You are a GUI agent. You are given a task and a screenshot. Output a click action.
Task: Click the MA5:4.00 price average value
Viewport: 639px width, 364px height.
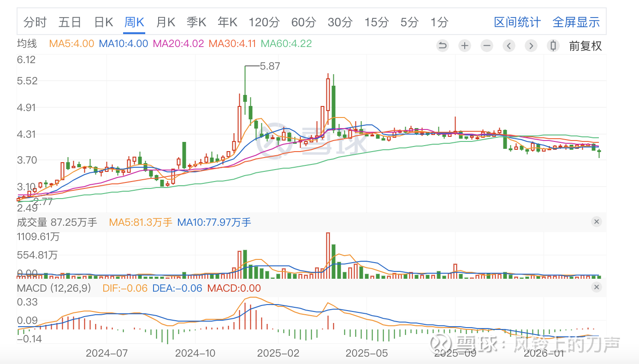point(71,44)
